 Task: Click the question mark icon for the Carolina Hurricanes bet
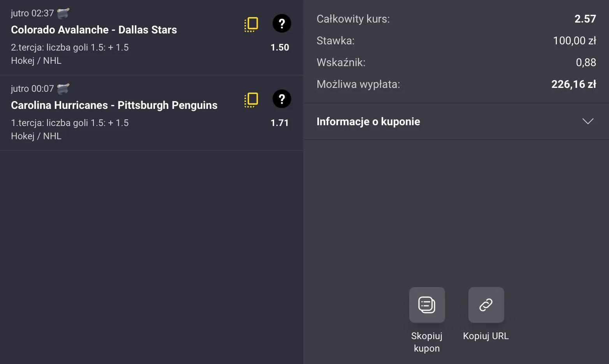281,99
